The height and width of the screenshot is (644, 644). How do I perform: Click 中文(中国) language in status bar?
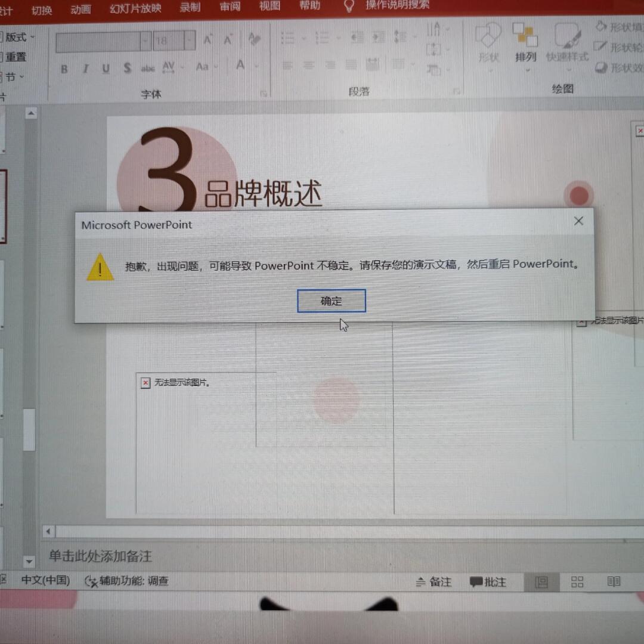click(45, 580)
